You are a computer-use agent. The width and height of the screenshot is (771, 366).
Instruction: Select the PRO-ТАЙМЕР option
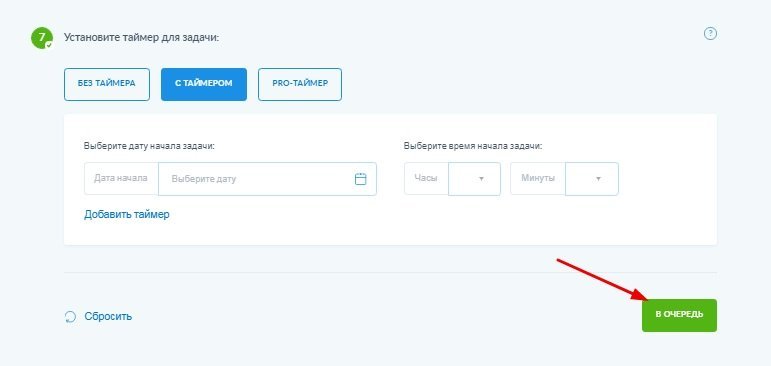tap(300, 85)
